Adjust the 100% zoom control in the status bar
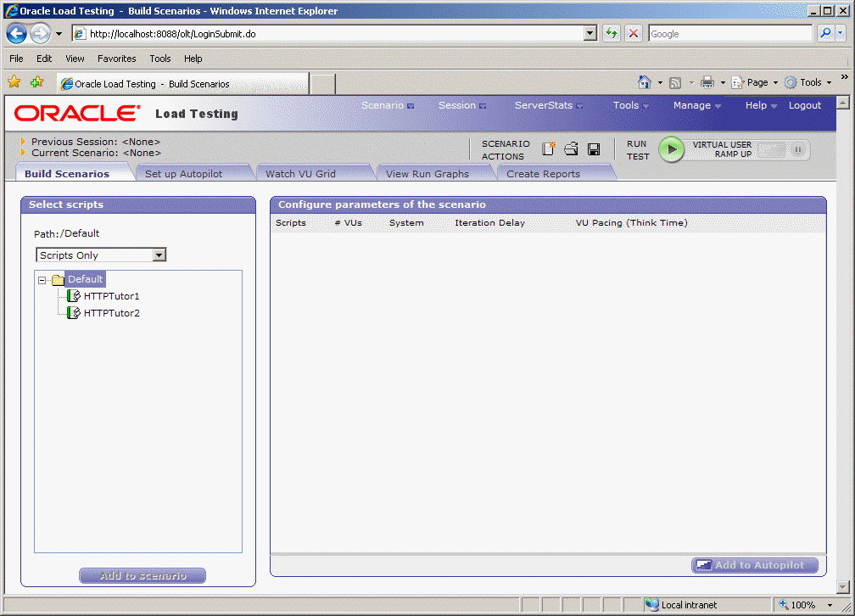This screenshot has height=616, width=855. (802, 604)
